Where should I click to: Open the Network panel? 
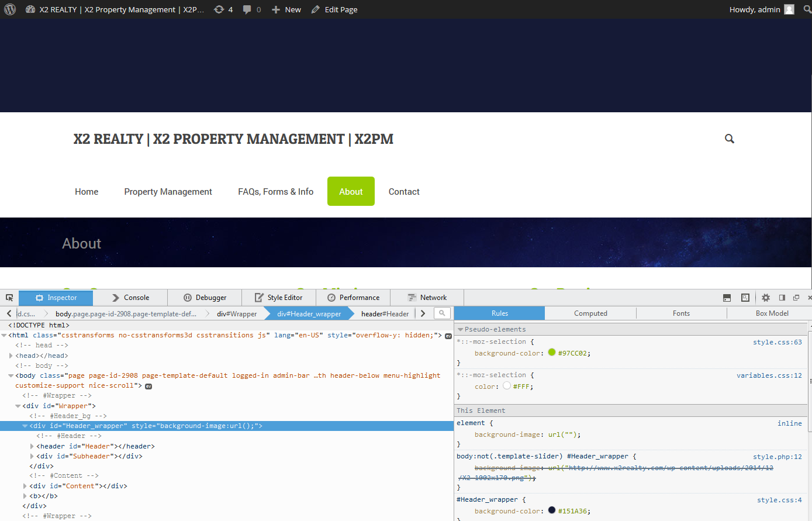pos(427,298)
